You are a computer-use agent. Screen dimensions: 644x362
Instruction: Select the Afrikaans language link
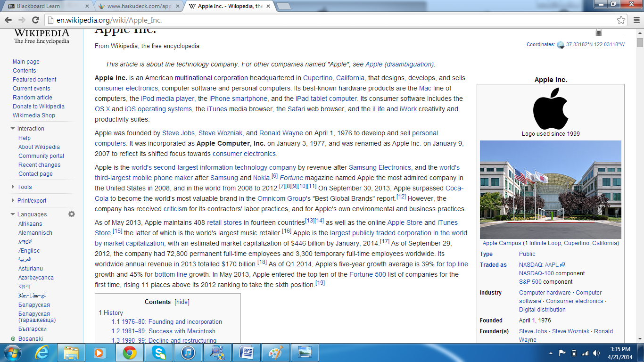pyautogui.click(x=30, y=224)
